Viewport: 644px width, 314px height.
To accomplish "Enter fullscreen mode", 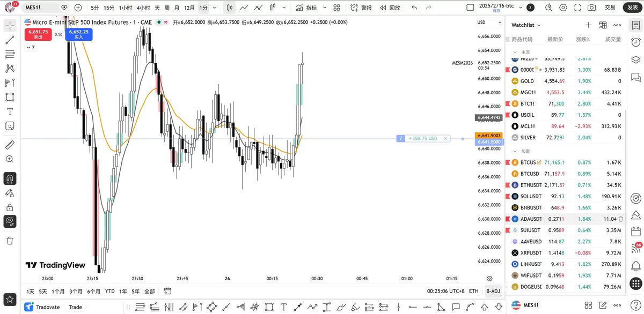I will (577, 8).
